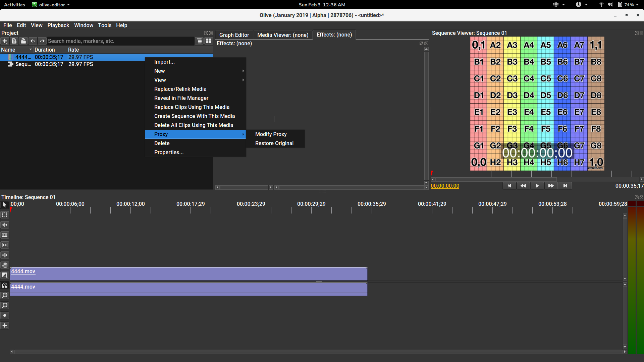Click the Play button in Sequence Viewer
This screenshot has width=644, height=362.
537,186
